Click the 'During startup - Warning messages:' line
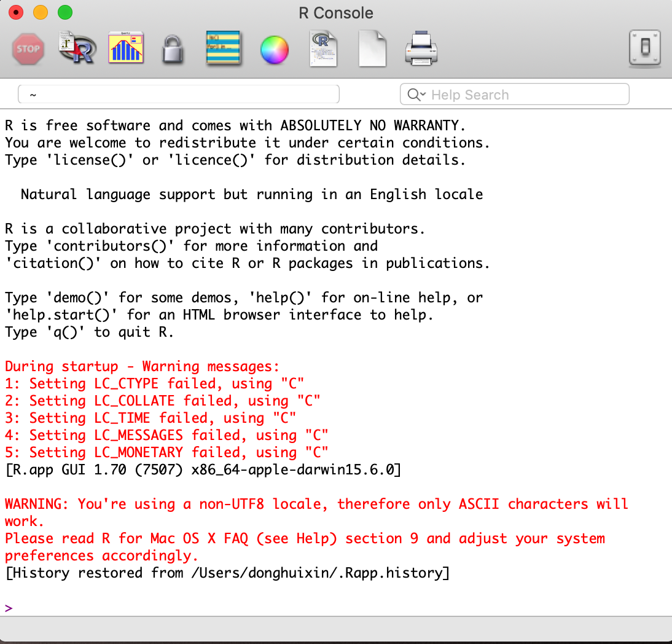 [143, 367]
